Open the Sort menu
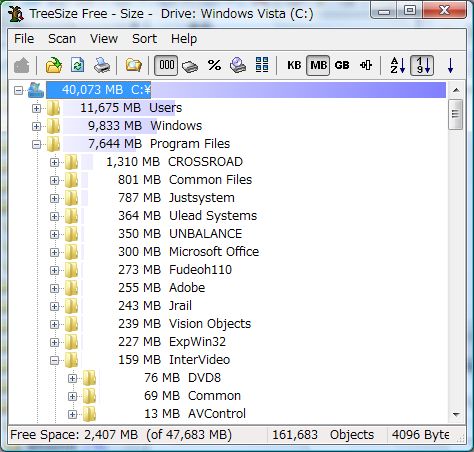 tap(144, 39)
